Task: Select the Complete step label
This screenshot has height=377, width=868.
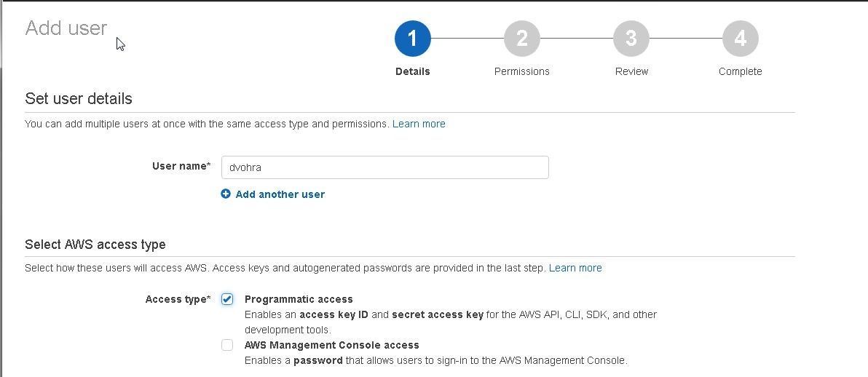Action: [740, 71]
